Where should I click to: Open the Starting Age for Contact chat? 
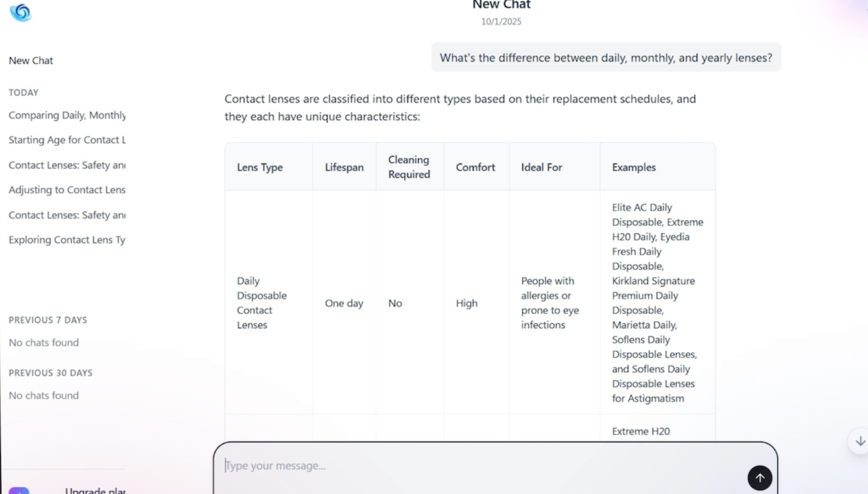click(x=67, y=140)
